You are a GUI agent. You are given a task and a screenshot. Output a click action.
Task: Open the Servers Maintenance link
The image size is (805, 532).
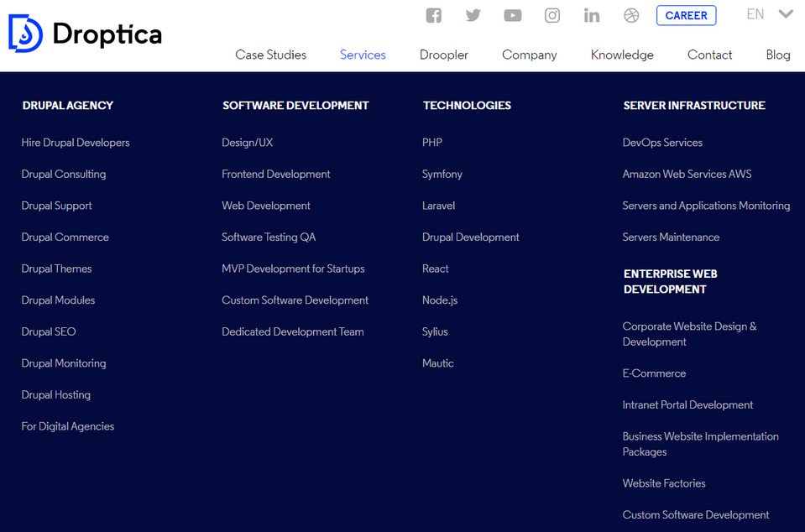(671, 237)
